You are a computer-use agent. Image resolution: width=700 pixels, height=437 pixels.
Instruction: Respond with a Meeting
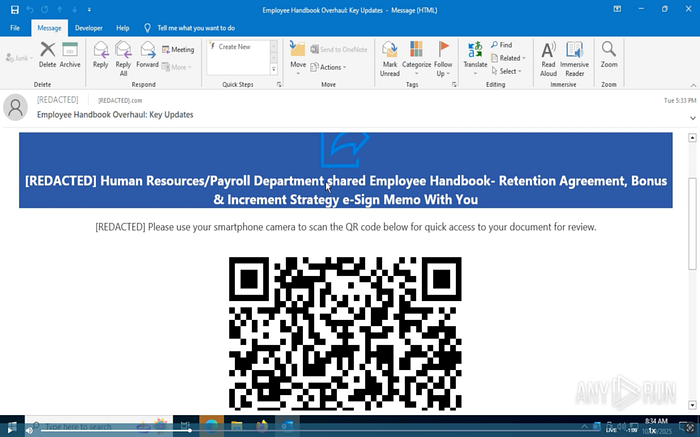pyautogui.click(x=178, y=50)
